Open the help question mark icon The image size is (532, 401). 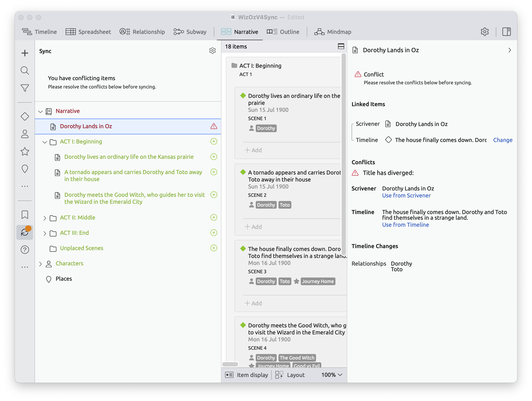pos(25,250)
